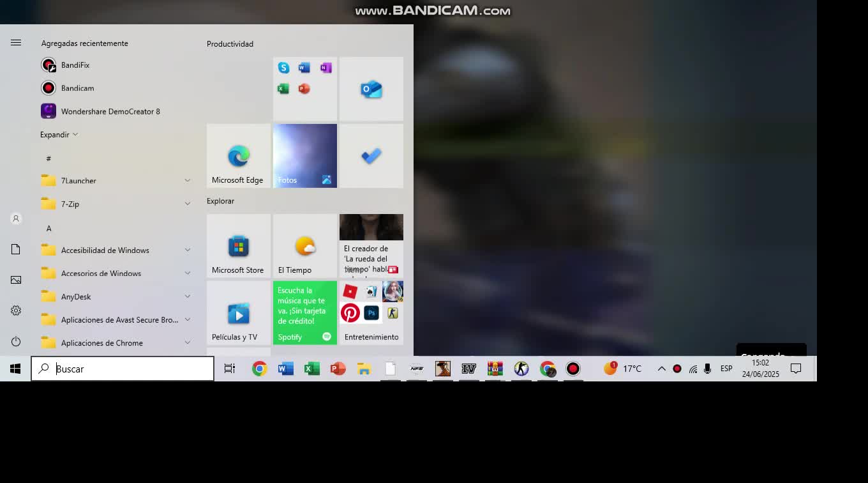This screenshot has width=868, height=483.
Task: Open the Bandicam recorder taskbar icon
Action: point(573,369)
